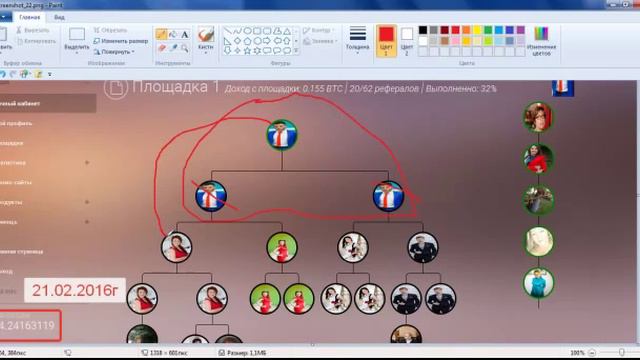
Task: Pick the yellow color swatch
Action: 477,30
